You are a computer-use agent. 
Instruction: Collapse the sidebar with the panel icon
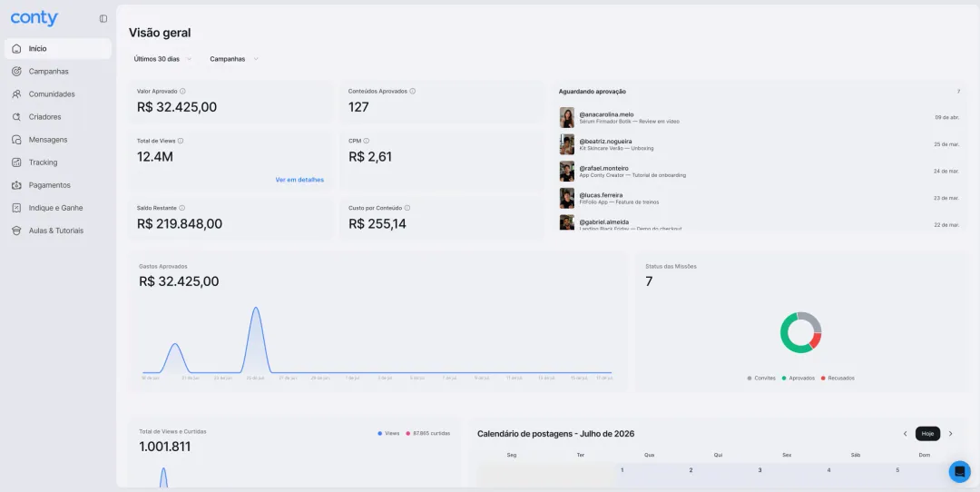coord(103,19)
